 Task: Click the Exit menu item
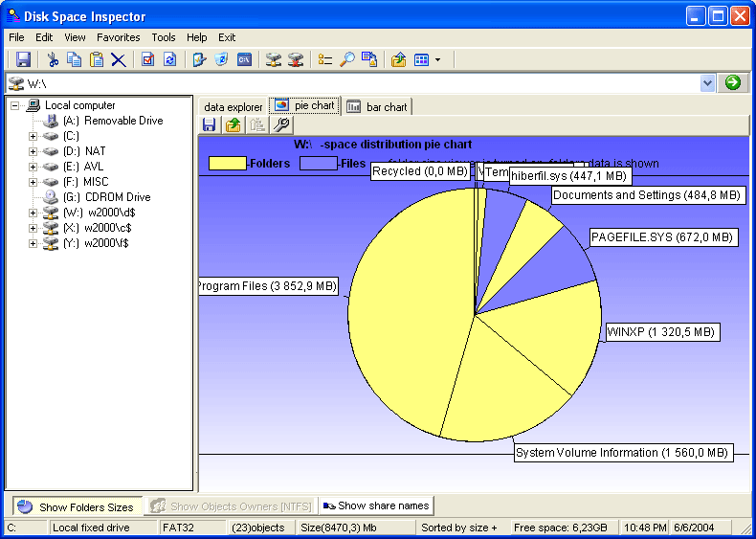pos(227,37)
